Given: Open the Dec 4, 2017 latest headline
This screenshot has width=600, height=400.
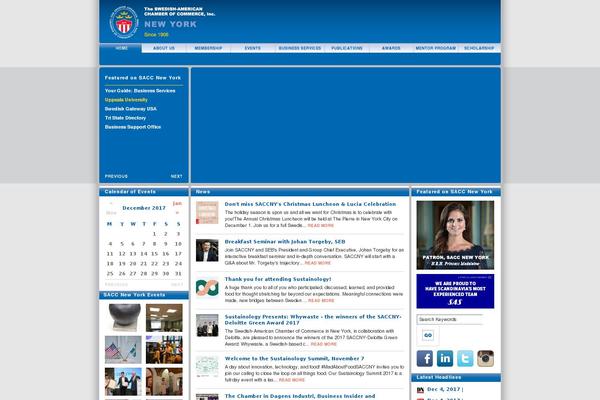Looking at the screenshot, I should [445, 389].
